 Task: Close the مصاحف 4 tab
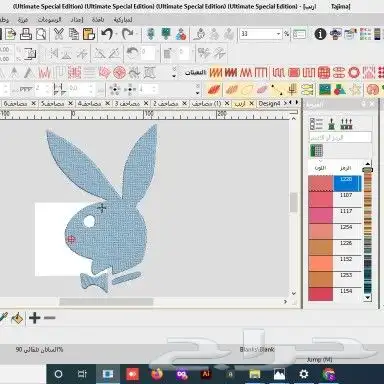[x=107, y=104]
